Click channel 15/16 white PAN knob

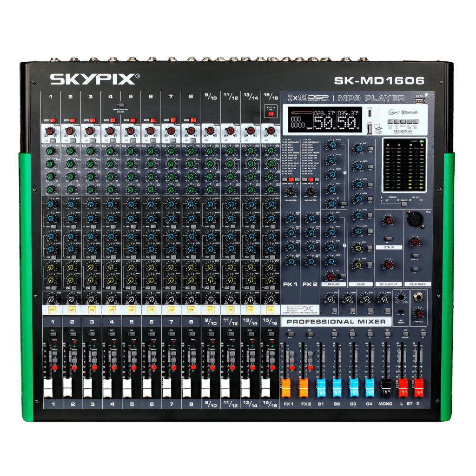[270, 299]
